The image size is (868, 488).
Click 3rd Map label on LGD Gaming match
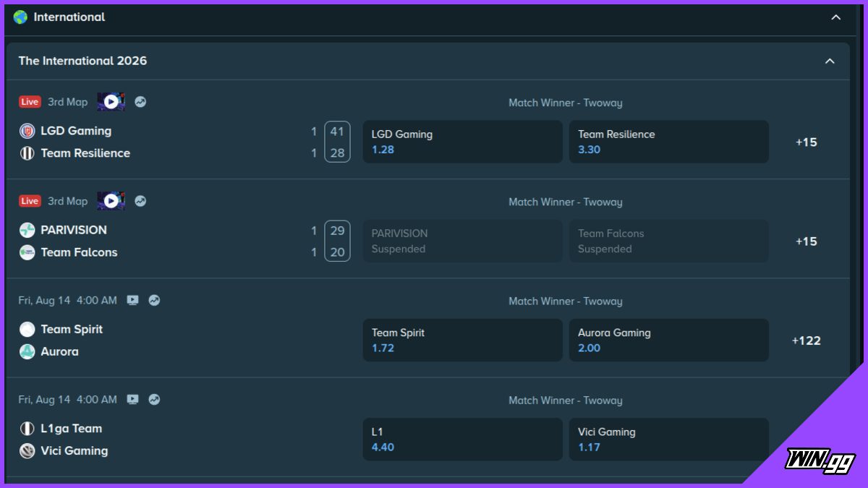click(x=67, y=102)
